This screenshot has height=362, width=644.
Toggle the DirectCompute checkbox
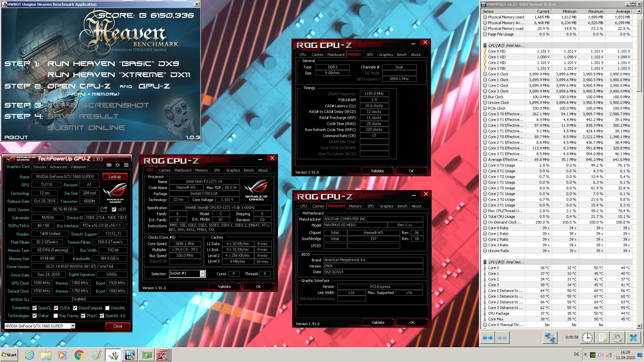pyautogui.click(x=75, y=308)
